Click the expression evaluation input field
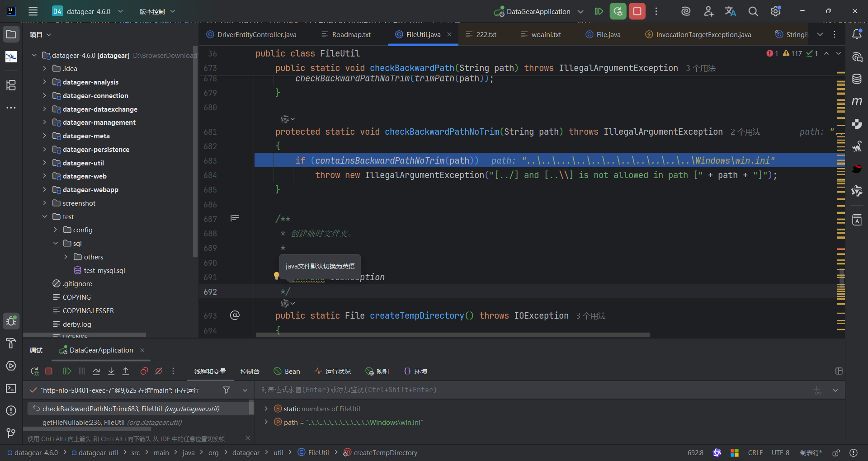Image resolution: width=868 pixels, height=461 pixels. 533,390
